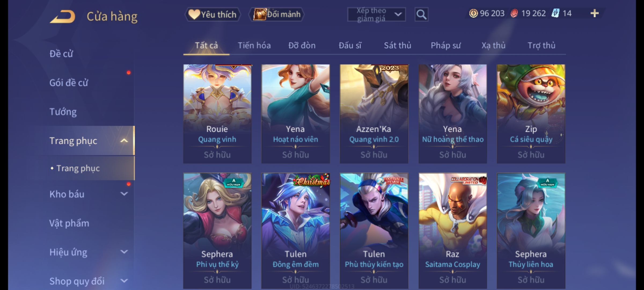Screen dimensions: 644x290
Task: Open Đổi mảnh fragment exchange icon
Action: pyautogui.click(x=277, y=14)
